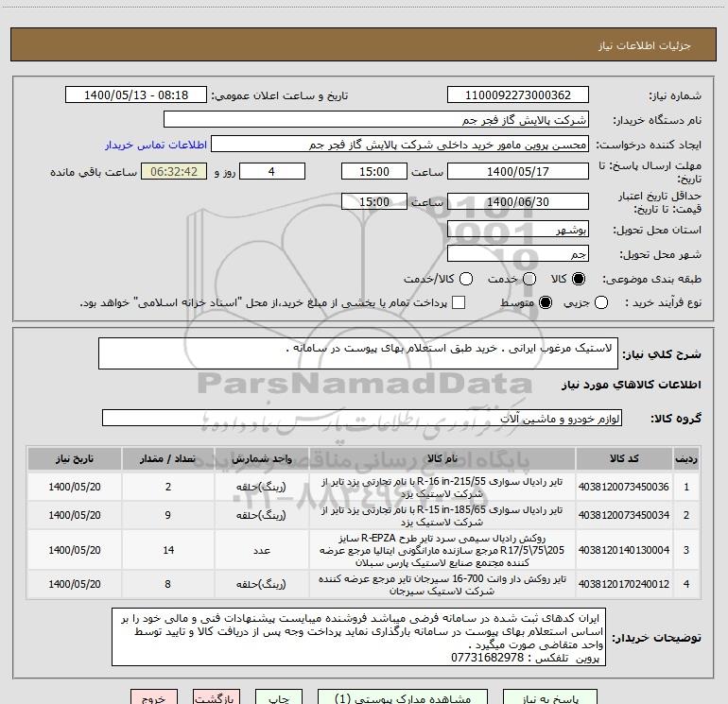728x704 pixels.
Task: Click the buyer name field شرکت پالایش گاز فجر جم
Action: [x=376, y=119]
